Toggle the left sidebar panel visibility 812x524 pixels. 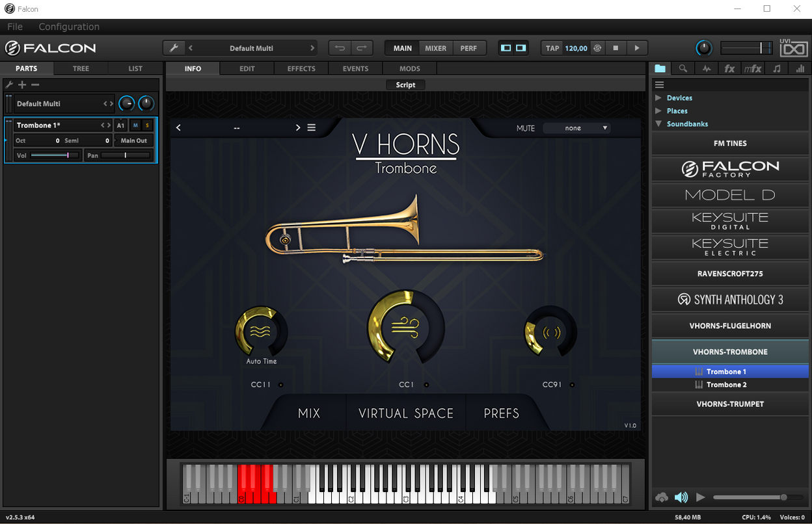pyautogui.click(x=506, y=48)
